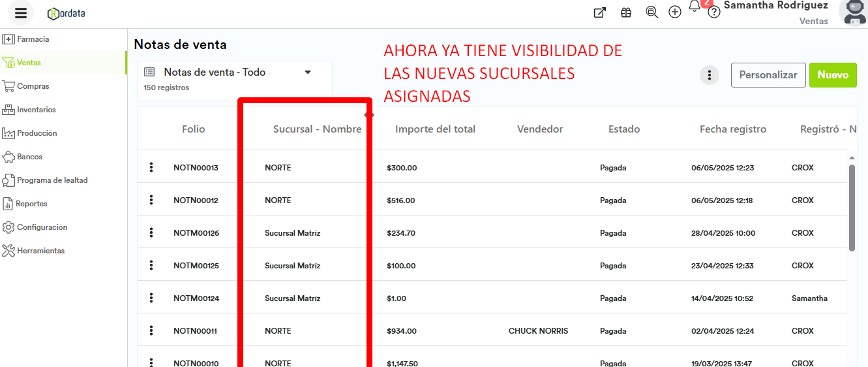This screenshot has height=367, width=868.
Task: Open row options for NOTN00013
Action: (x=151, y=168)
